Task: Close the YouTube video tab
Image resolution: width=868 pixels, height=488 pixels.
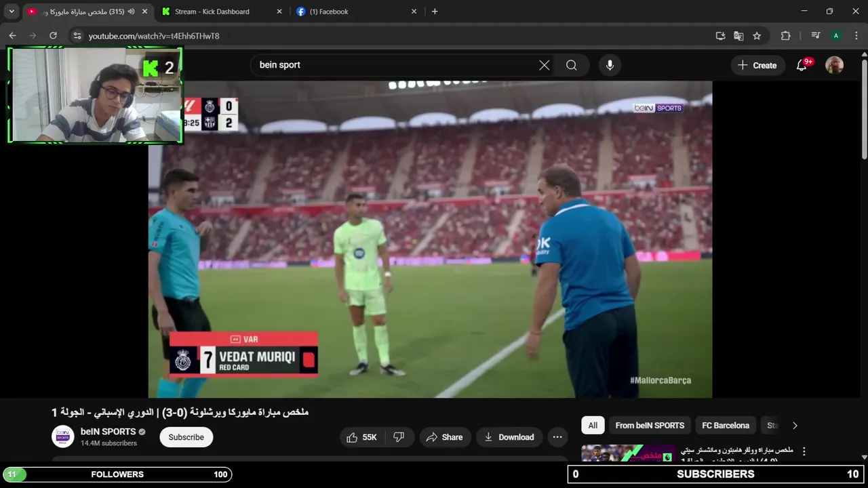Action: point(144,12)
